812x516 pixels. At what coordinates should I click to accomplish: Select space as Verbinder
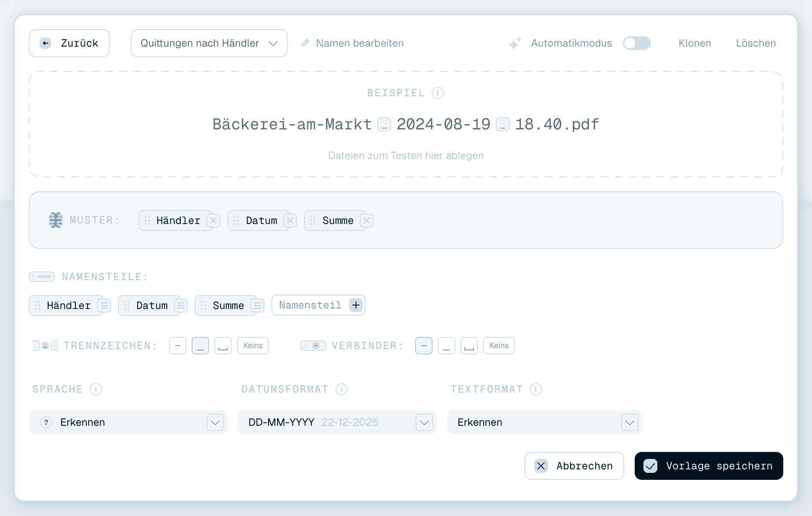point(469,346)
